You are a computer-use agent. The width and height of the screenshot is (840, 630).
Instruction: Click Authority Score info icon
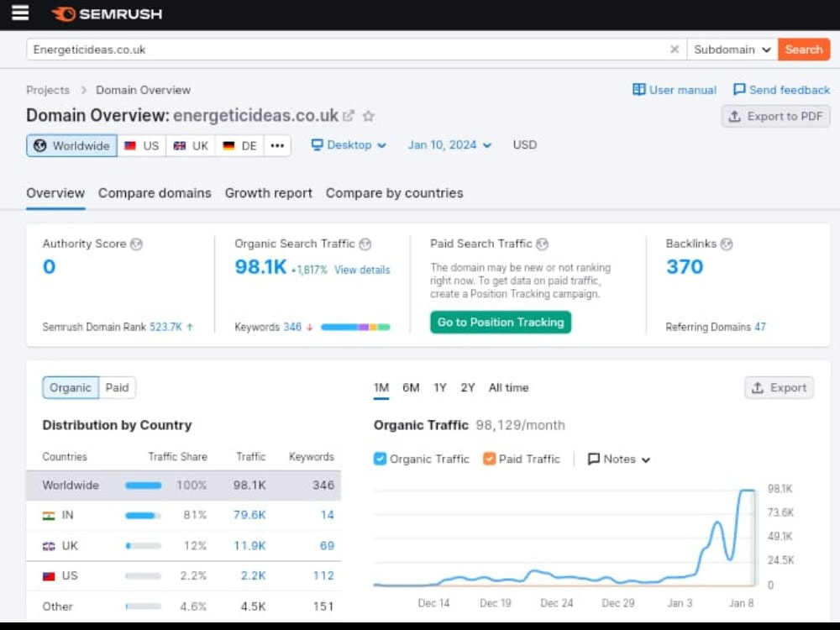click(x=137, y=244)
